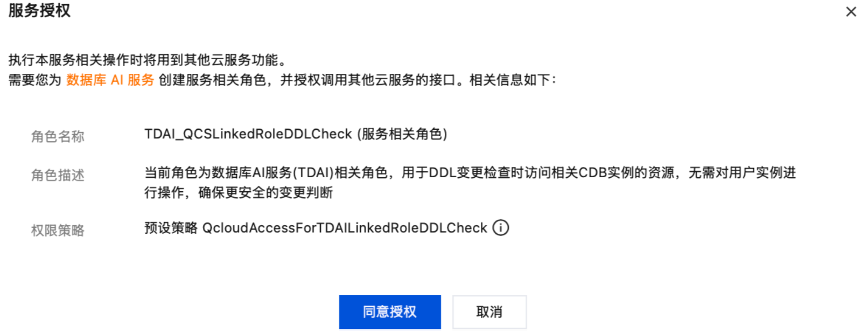Click the 服务授权 dialog title

tap(39, 11)
